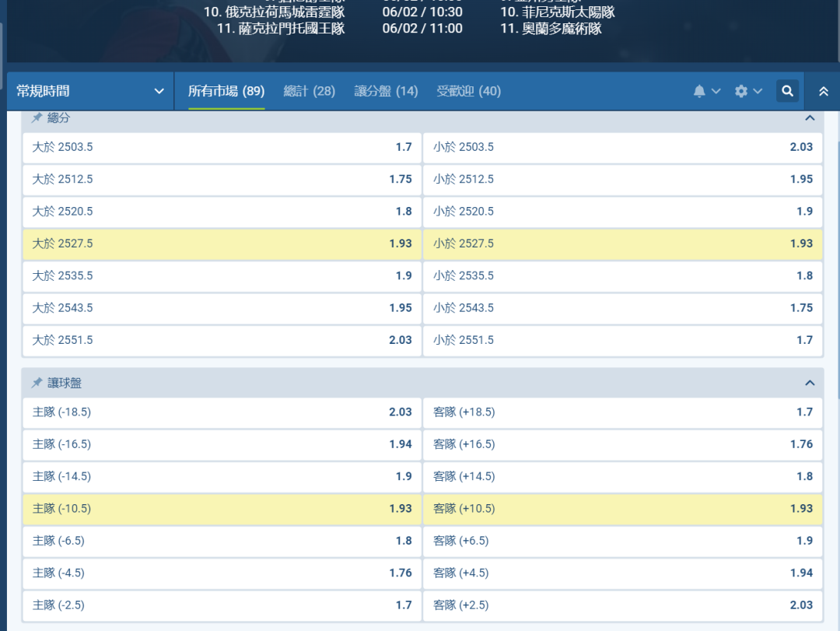Click the 06/02 / 11:00 match time

pos(422,29)
